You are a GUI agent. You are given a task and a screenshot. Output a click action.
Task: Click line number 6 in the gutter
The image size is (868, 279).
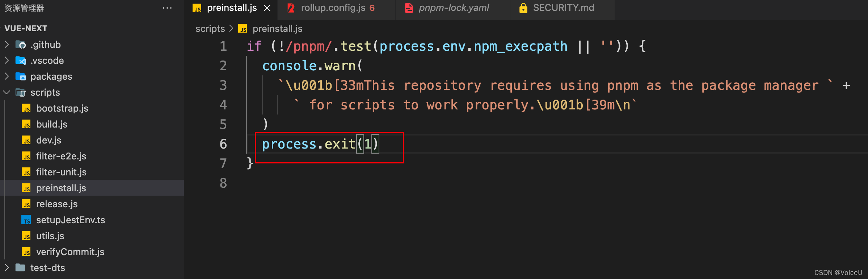click(223, 144)
